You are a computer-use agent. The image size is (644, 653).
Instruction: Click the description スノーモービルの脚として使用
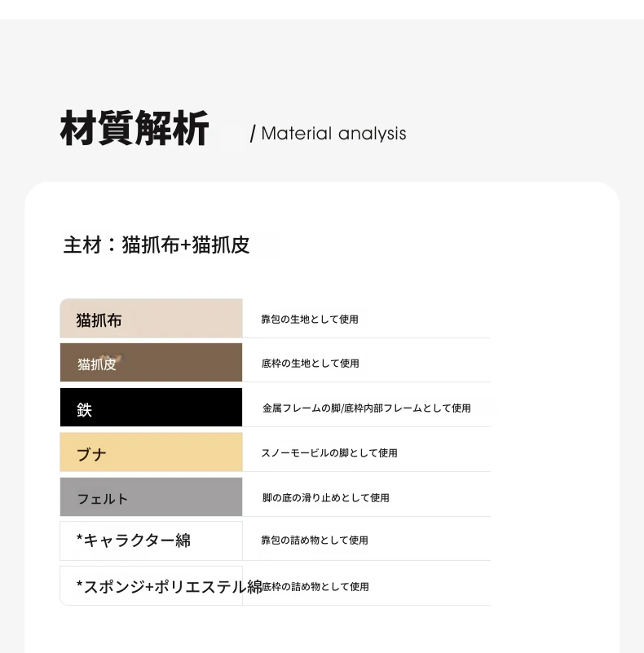pos(329,452)
